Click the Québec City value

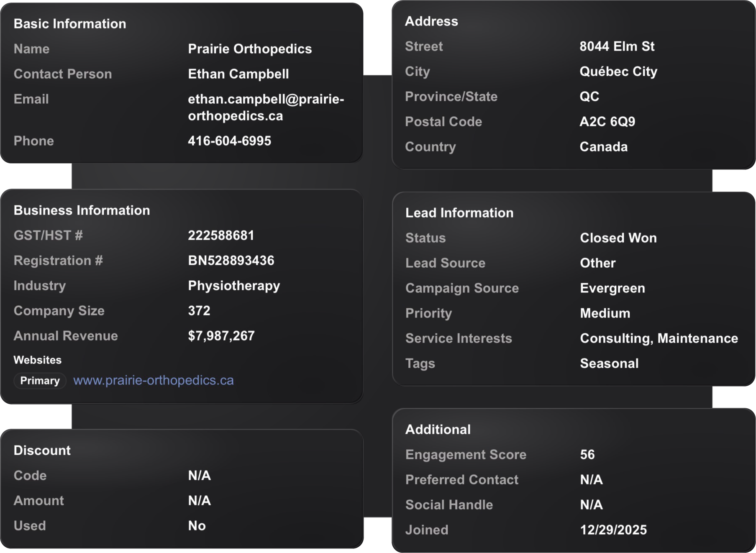[618, 72]
